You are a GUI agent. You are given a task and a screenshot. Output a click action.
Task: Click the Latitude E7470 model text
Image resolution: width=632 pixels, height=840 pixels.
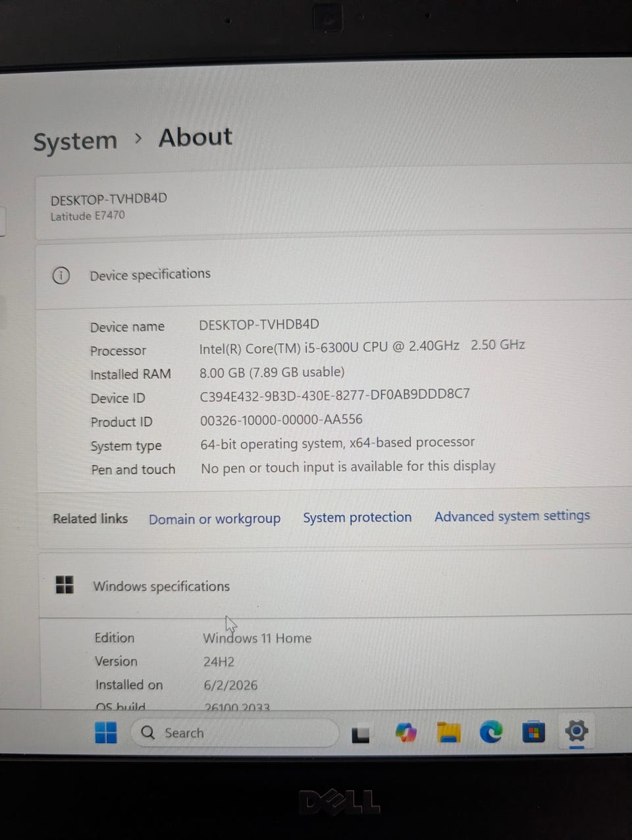coord(88,215)
